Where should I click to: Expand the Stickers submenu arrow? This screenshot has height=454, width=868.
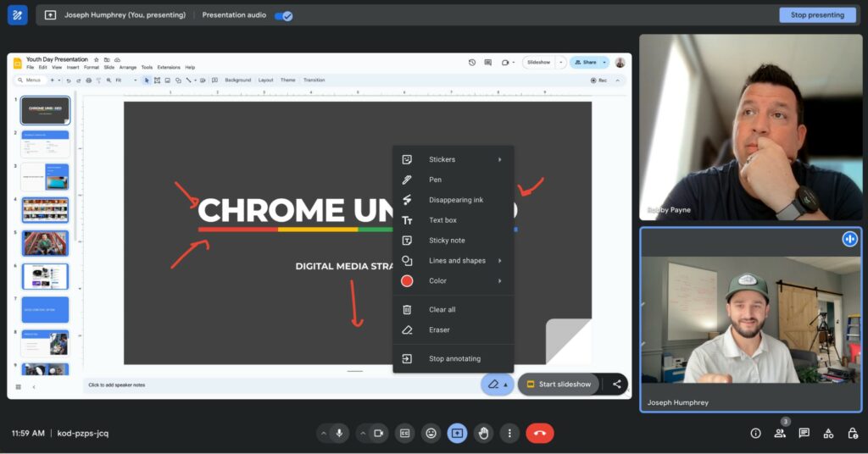click(x=499, y=159)
